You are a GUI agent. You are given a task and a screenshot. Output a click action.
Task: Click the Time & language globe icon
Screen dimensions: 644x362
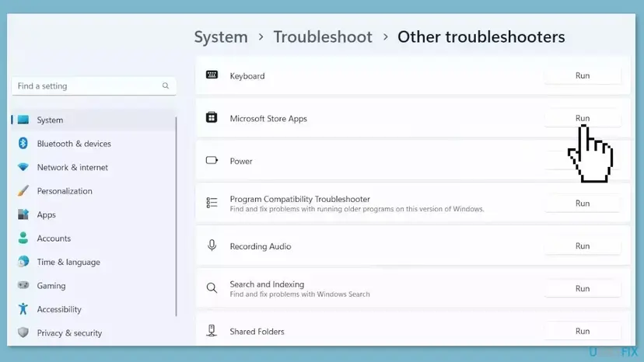(23, 262)
